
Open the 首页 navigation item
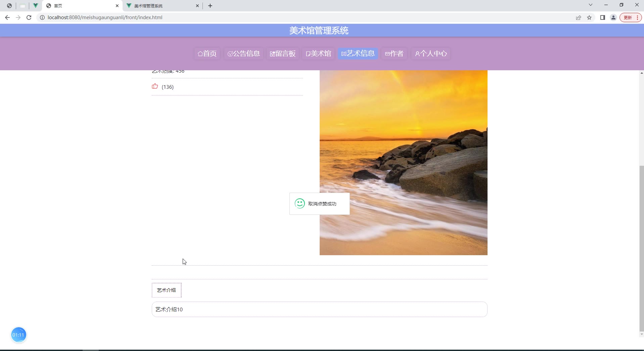(x=207, y=53)
